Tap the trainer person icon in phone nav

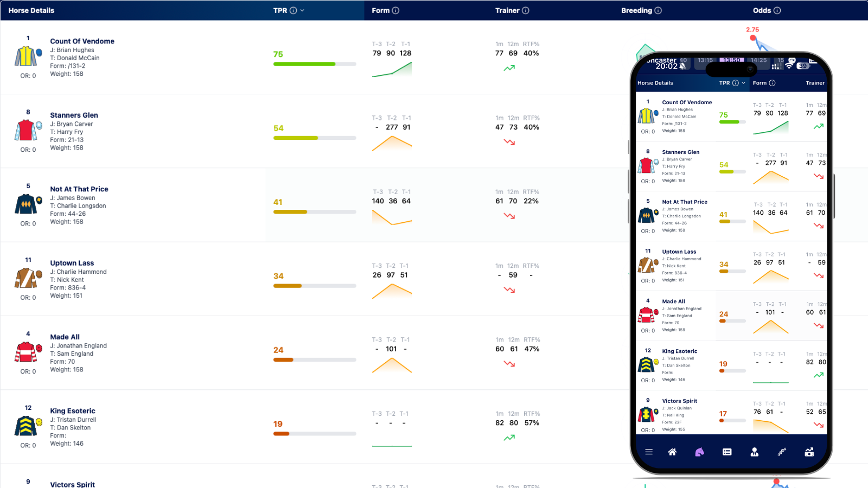pos(754,452)
